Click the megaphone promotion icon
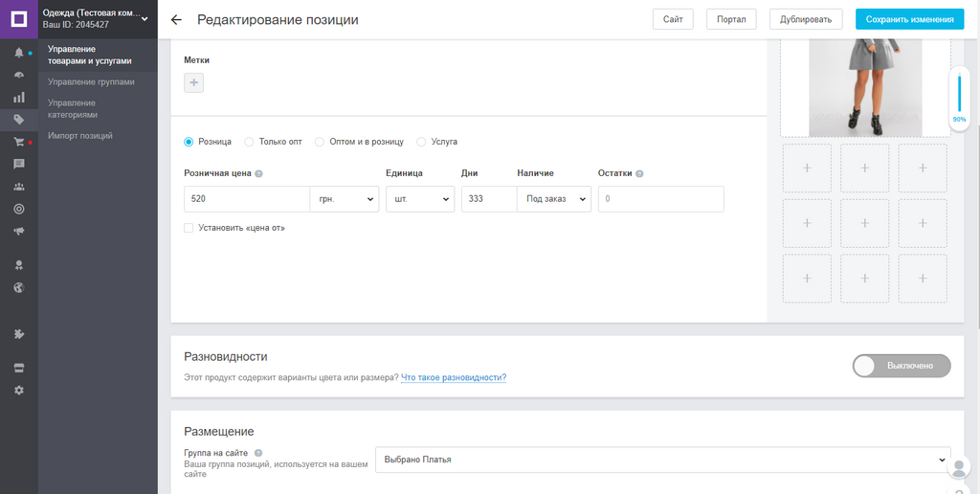 pyautogui.click(x=18, y=231)
